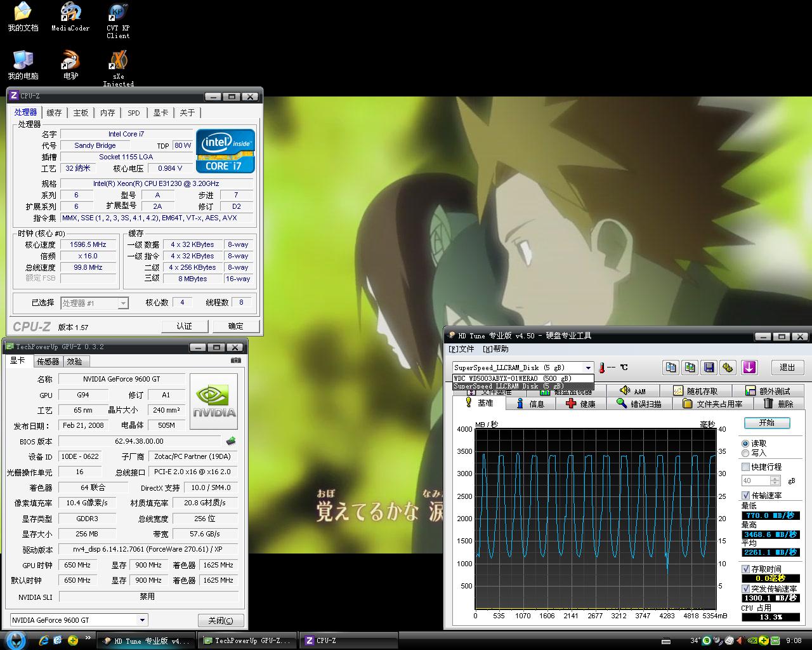The height and width of the screenshot is (650, 812).
Task: Open the [F]文件 menu in HD Tune
Action: click(x=461, y=349)
